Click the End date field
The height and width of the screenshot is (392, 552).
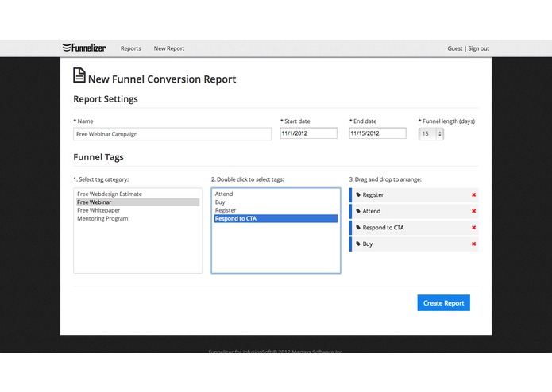(x=377, y=133)
